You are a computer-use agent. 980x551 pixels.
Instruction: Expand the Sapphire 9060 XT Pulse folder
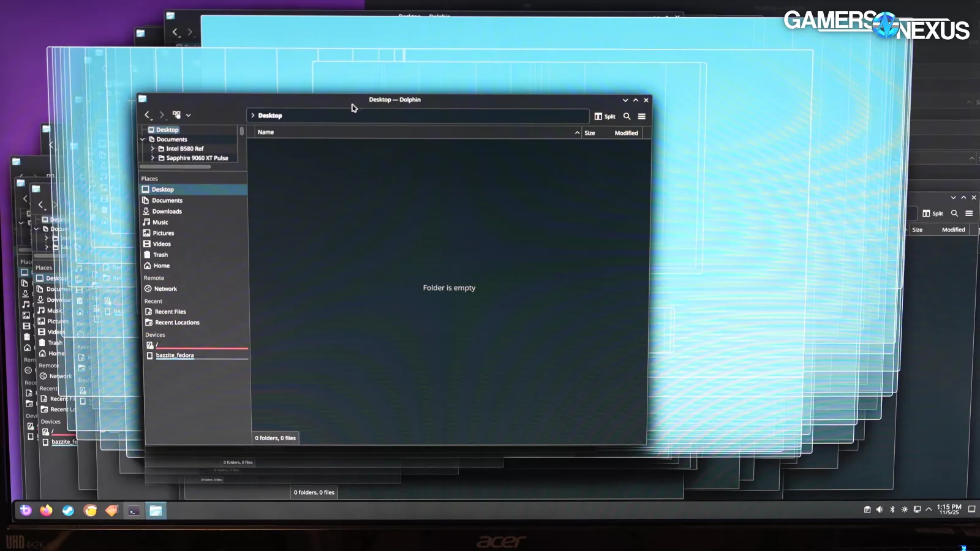pos(153,158)
